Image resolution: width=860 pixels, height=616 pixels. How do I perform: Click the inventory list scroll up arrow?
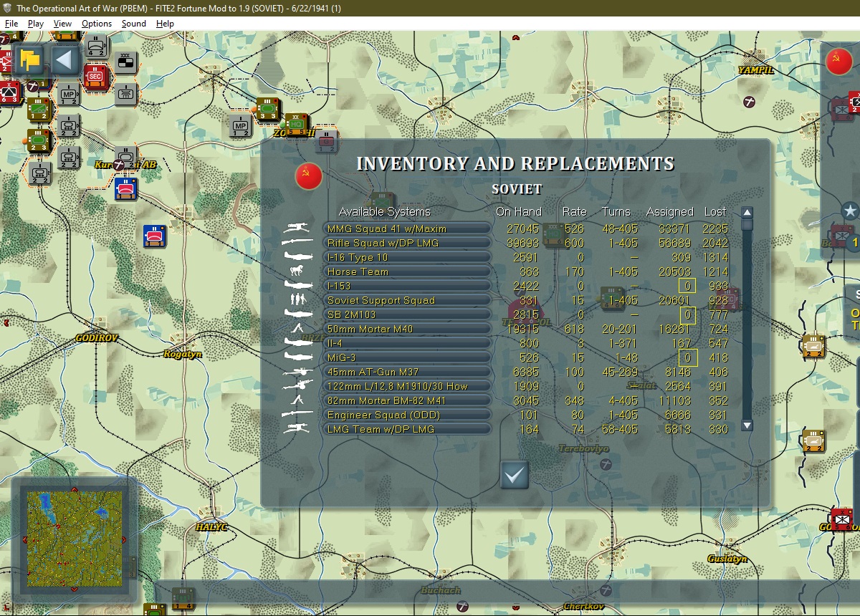[x=747, y=213]
